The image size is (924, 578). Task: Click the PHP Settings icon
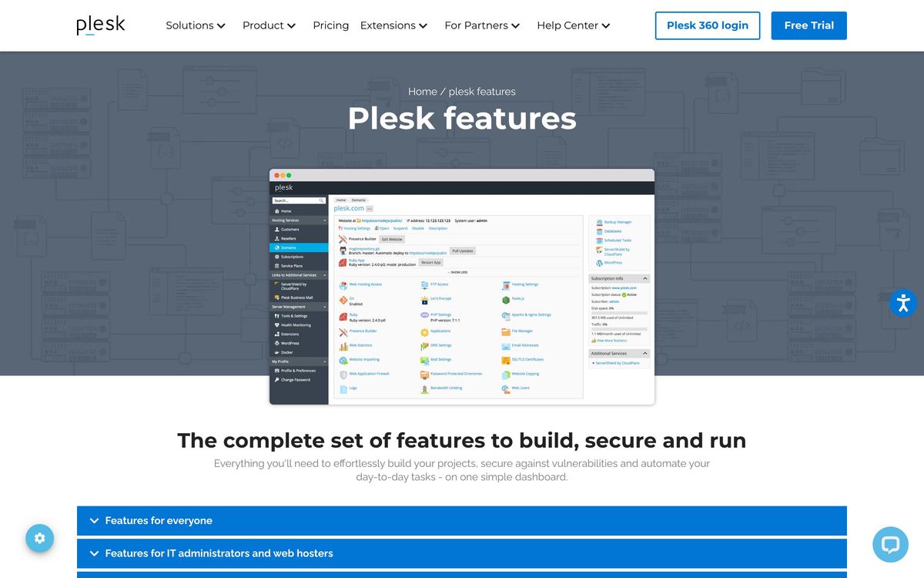click(x=424, y=315)
